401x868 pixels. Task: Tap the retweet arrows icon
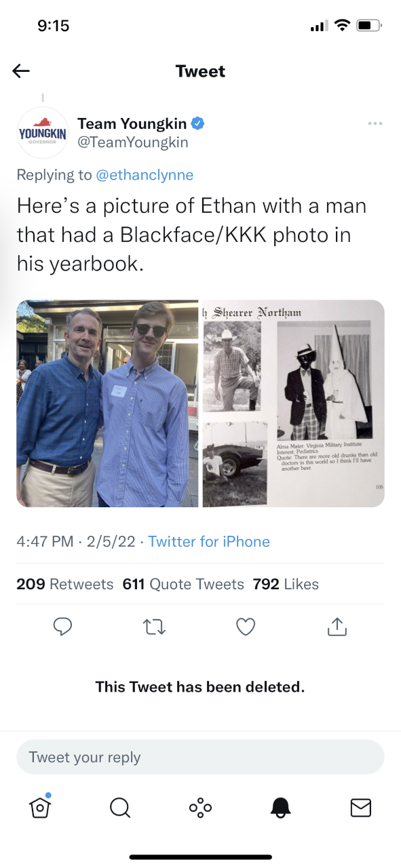point(154,627)
